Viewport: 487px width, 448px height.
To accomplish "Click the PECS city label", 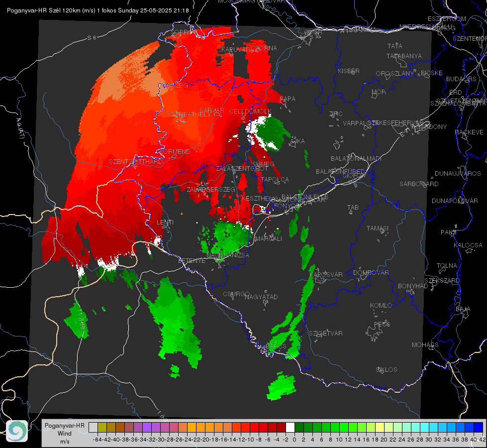I will (382, 325).
